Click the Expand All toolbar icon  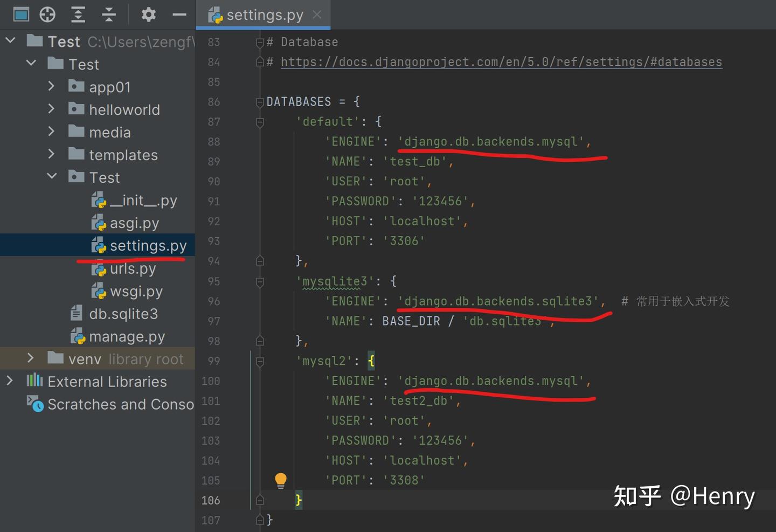coord(78,15)
